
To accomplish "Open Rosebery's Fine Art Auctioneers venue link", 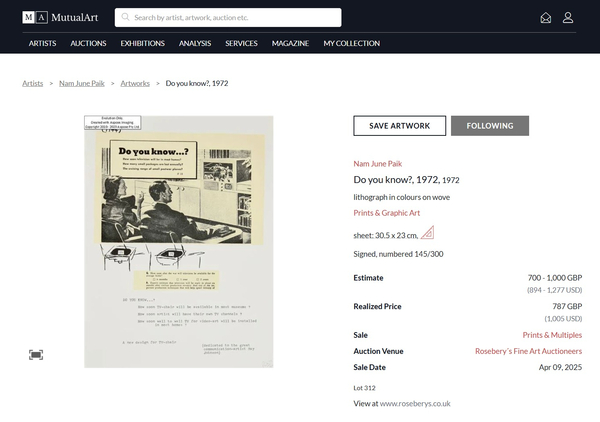I will coord(528,351).
